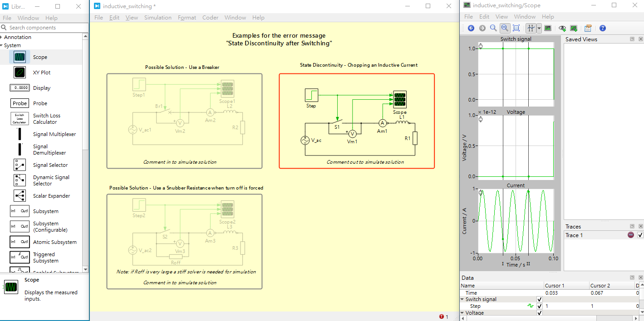The width and height of the screenshot is (644, 321).
Task: Float the Traces panel
Action: point(632,226)
